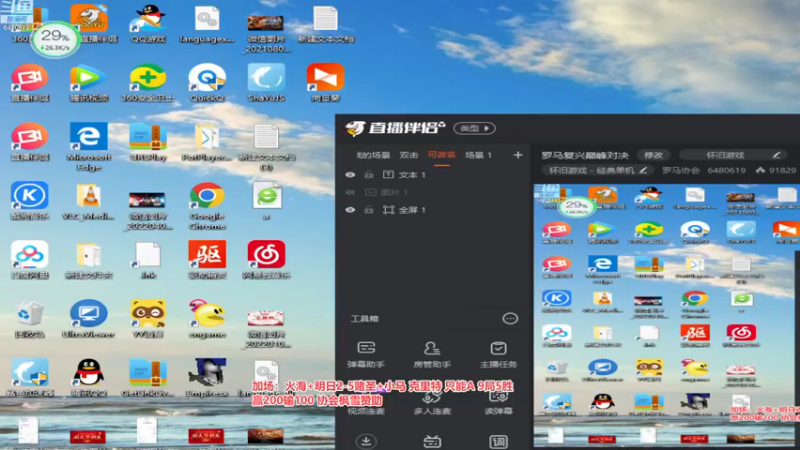Open the 腾讯视频 desktop shortcut
800x450 pixels.
click(88, 83)
